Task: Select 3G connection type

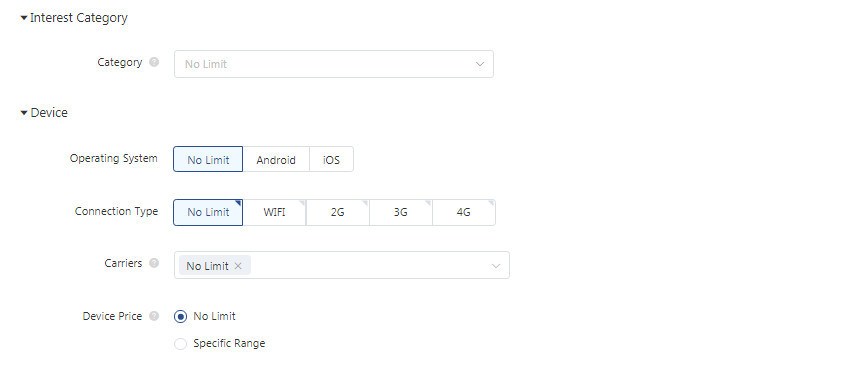Action: click(x=400, y=212)
